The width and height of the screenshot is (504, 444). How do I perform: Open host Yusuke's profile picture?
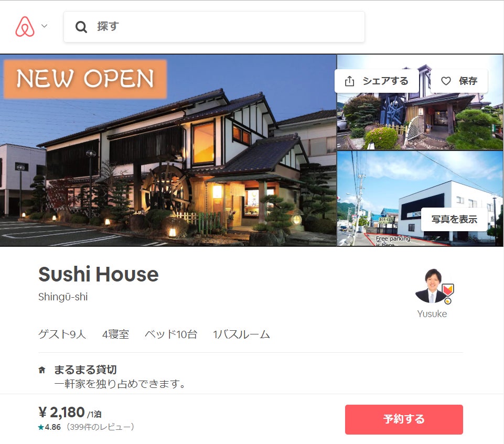pyautogui.click(x=432, y=286)
